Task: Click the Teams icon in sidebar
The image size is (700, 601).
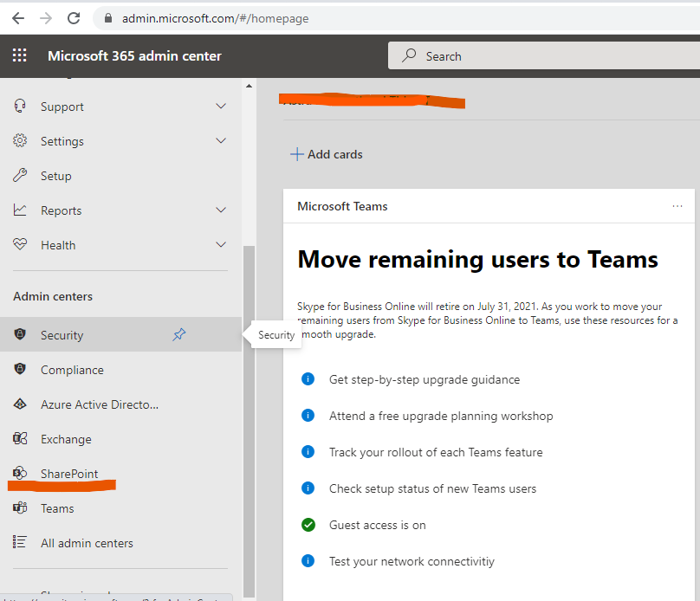Action: (x=20, y=507)
